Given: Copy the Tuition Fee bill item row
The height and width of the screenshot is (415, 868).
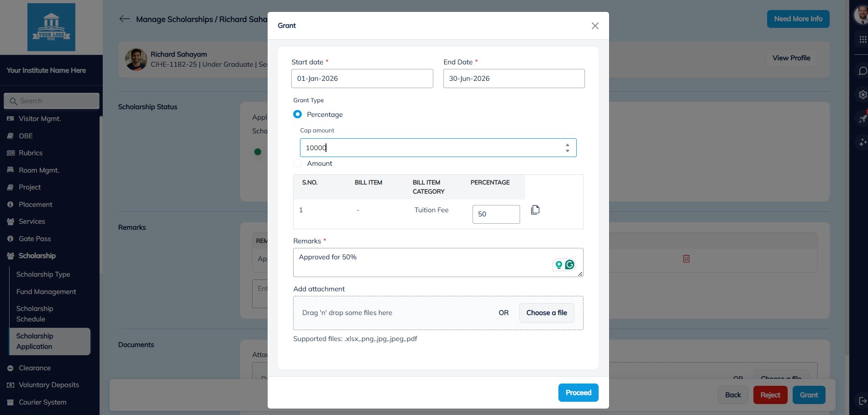Looking at the screenshot, I should click(535, 210).
